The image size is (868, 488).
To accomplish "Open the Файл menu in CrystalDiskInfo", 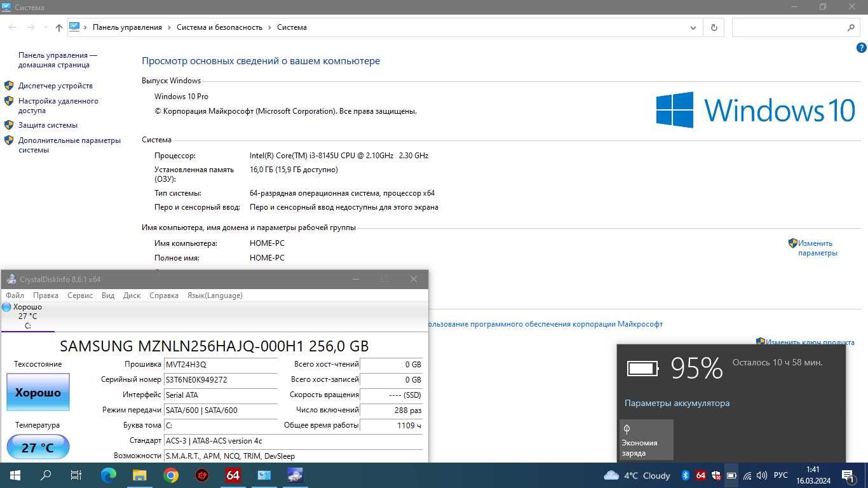I will [15, 295].
